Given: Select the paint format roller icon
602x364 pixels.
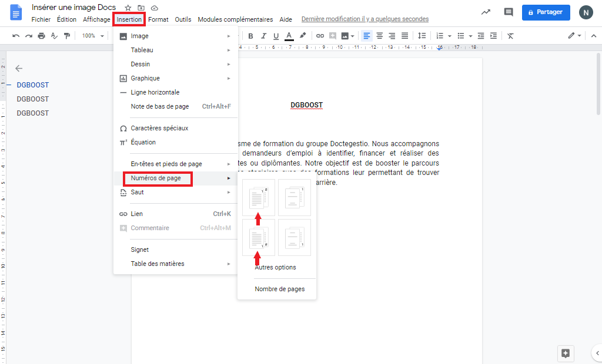Looking at the screenshot, I should [x=67, y=36].
